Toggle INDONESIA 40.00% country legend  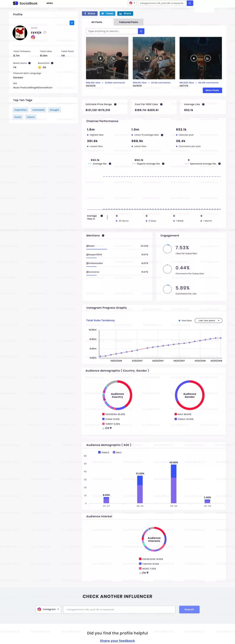point(114,414)
